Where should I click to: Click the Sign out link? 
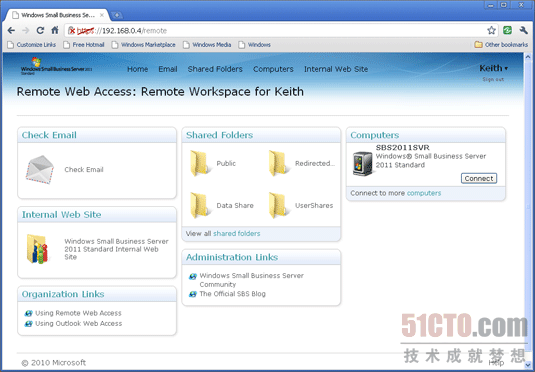pyautogui.click(x=493, y=79)
